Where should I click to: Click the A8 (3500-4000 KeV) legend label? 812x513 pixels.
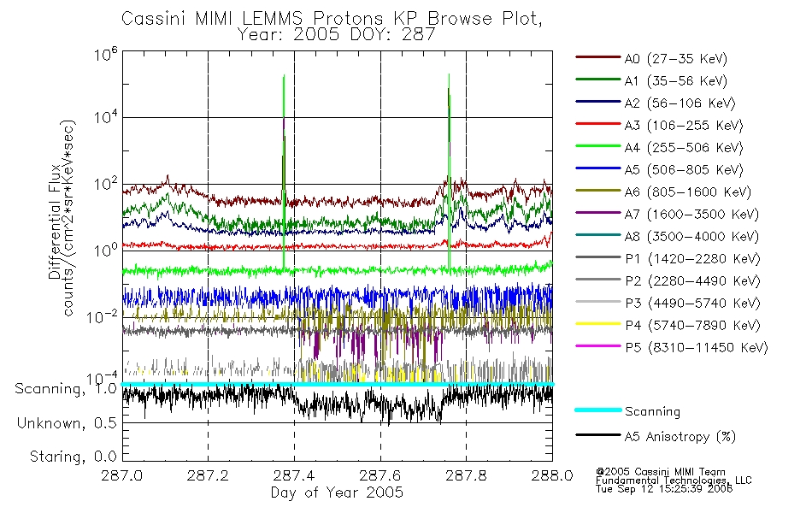(691, 237)
